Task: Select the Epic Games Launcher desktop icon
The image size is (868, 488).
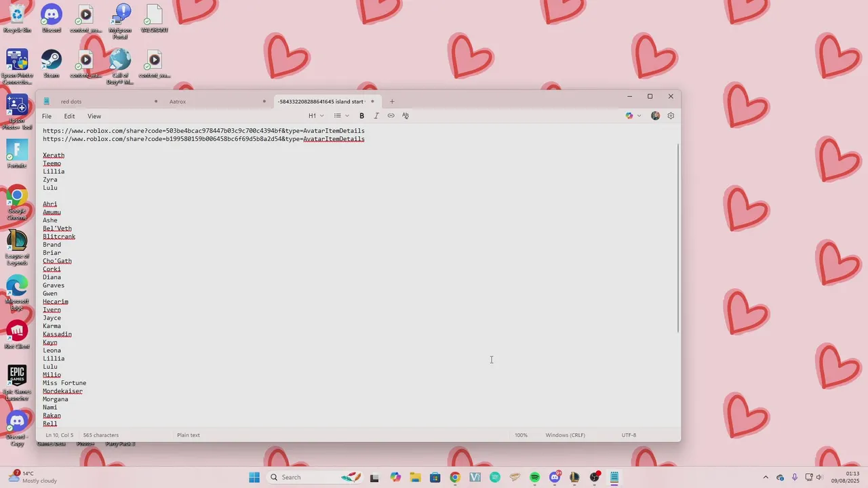Action: click(x=17, y=383)
